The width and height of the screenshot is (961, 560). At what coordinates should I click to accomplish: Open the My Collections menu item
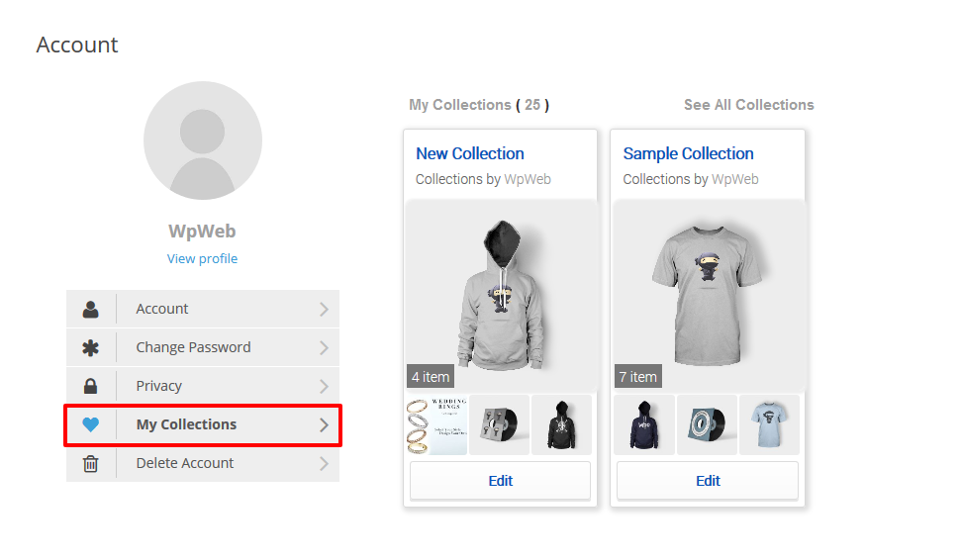[x=186, y=424]
